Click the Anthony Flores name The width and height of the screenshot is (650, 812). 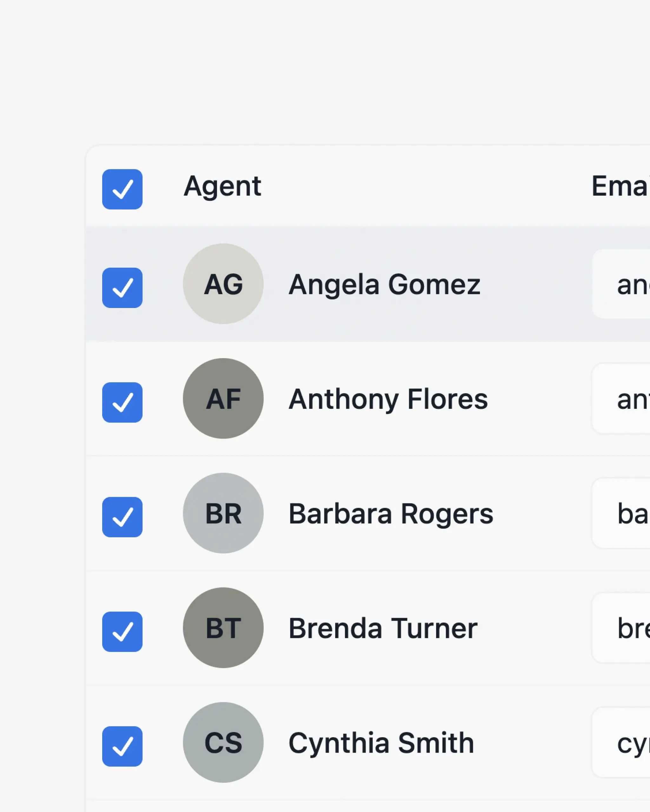388,399
